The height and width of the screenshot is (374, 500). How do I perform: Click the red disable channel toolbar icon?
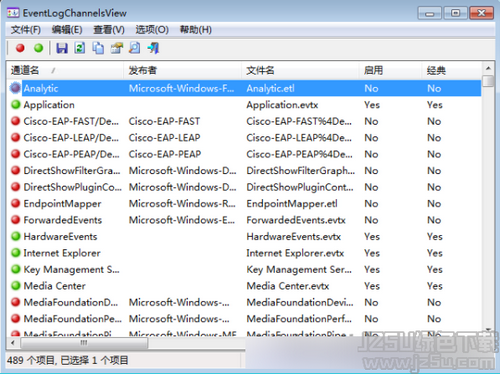point(20,48)
